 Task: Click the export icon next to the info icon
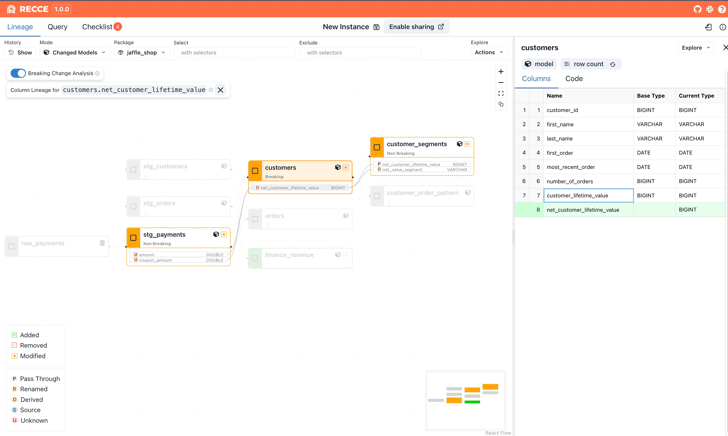click(x=708, y=27)
